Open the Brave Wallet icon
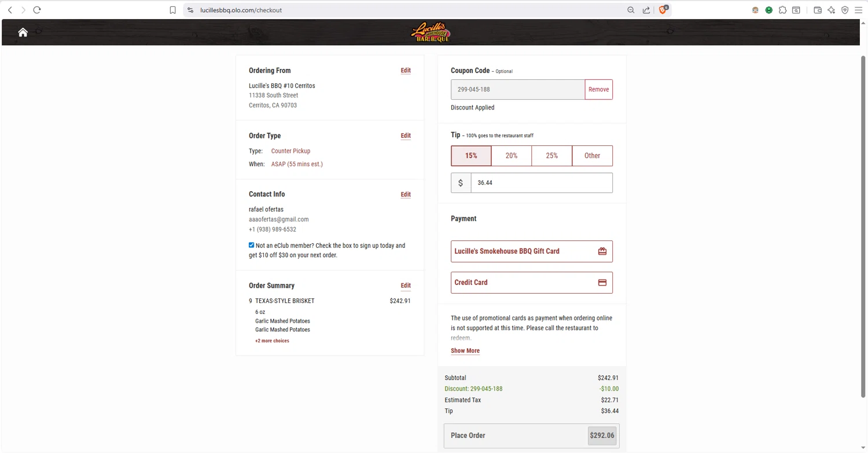Viewport: 868px width, 453px height. click(818, 10)
